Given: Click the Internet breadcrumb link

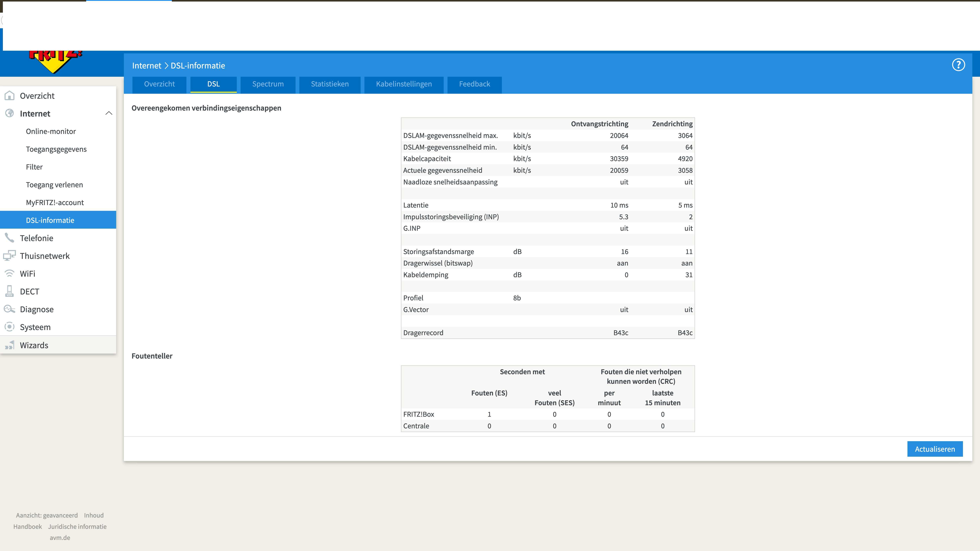Looking at the screenshot, I should click(x=146, y=65).
